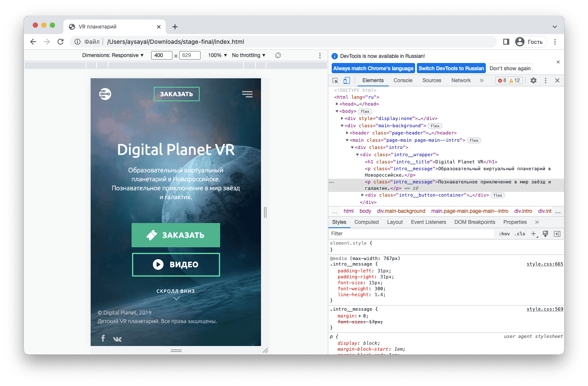Viewport: 588px width, 386px height.
Task: Open DevTools settings gear
Action: (534, 80)
